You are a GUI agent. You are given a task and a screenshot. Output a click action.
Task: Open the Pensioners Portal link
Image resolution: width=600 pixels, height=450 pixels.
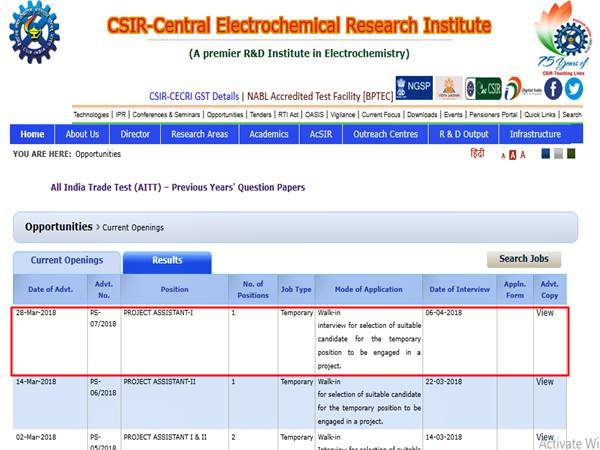pos(493,115)
